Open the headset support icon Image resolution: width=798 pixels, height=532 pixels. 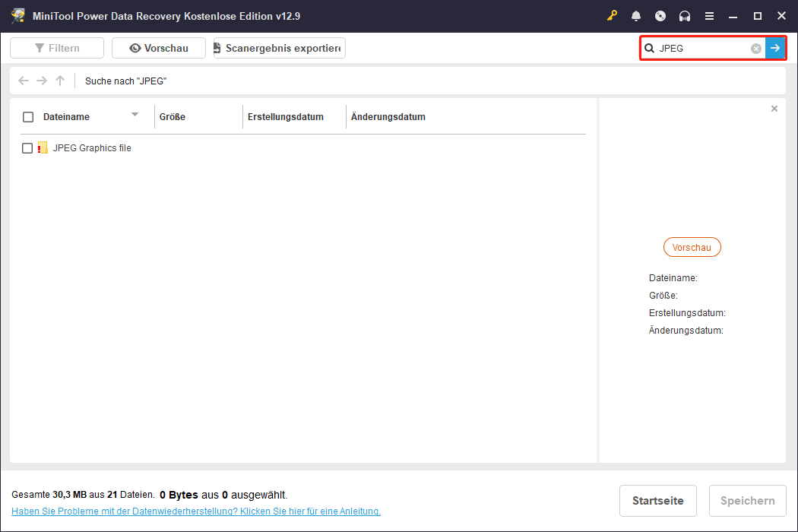(685, 16)
